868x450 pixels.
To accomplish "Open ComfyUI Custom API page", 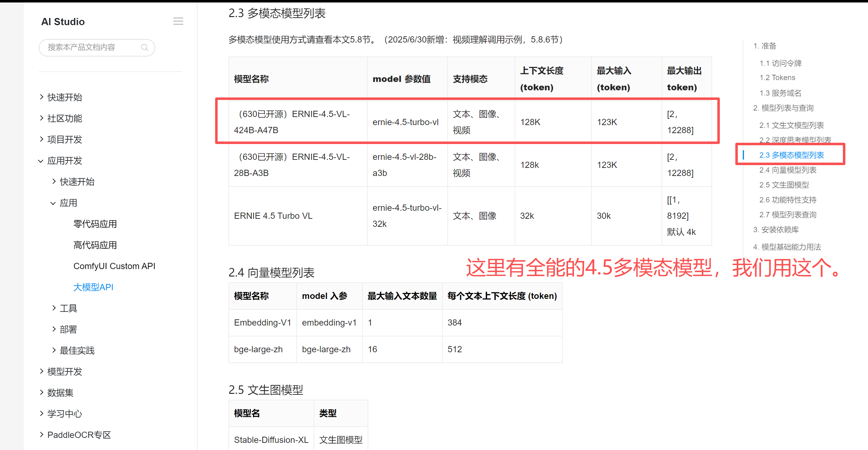I will point(114,266).
